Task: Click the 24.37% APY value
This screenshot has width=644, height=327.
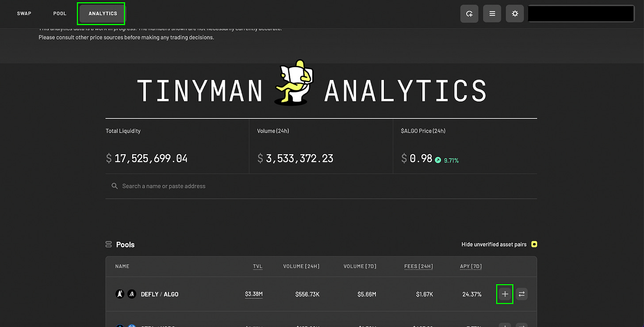Action: click(x=472, y=294)
